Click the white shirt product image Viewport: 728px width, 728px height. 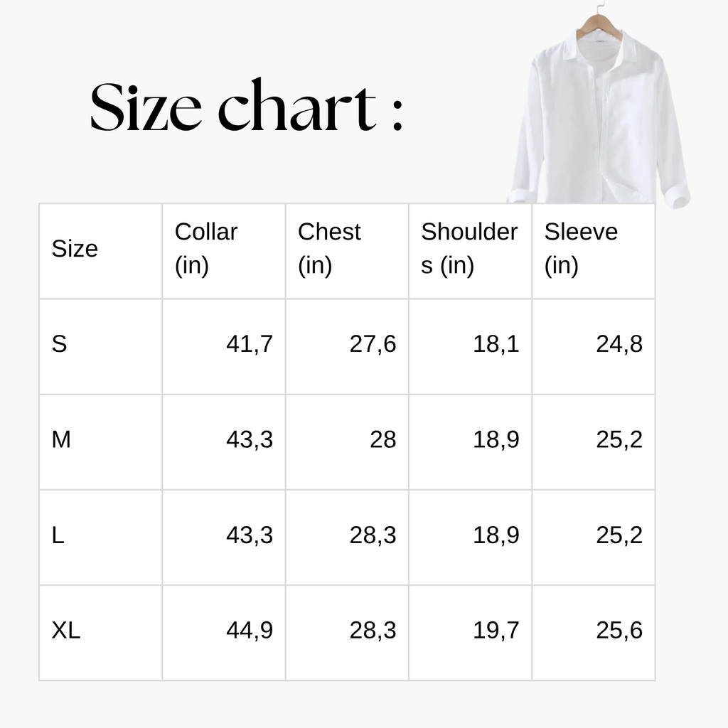point(598,105)
